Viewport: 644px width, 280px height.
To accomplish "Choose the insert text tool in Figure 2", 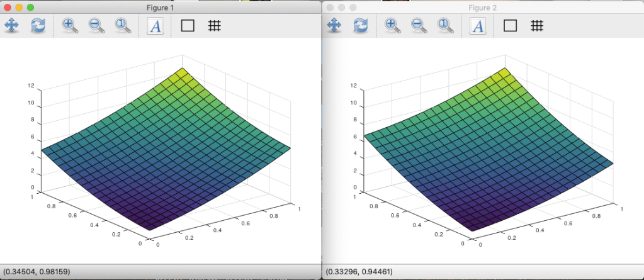I will click(477, 26).
